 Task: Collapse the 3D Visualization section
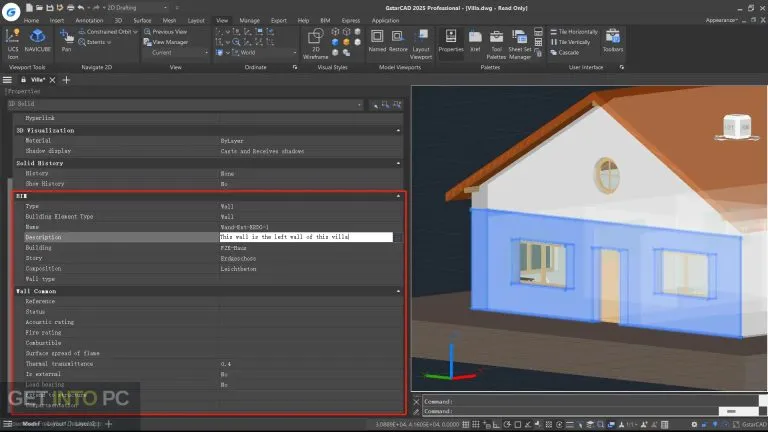(398, 130)
